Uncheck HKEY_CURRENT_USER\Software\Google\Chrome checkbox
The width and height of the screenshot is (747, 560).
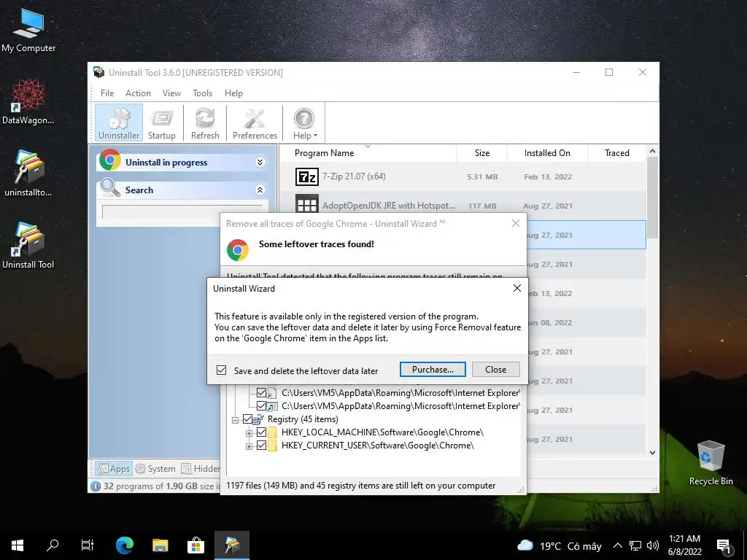(x=262, y=446)
